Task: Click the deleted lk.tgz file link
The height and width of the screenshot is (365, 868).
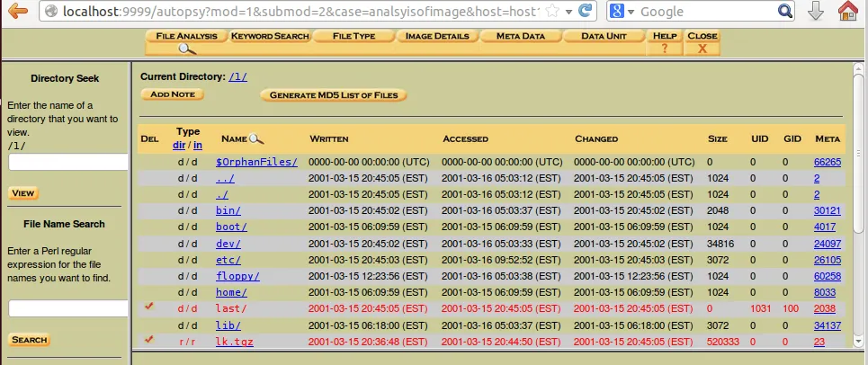Action: (236, 341)
